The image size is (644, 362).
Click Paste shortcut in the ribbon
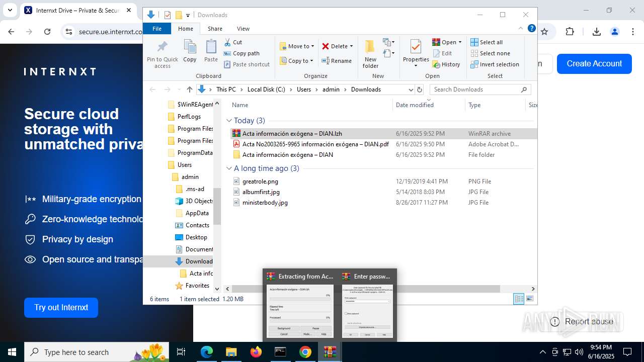(247, 64)
